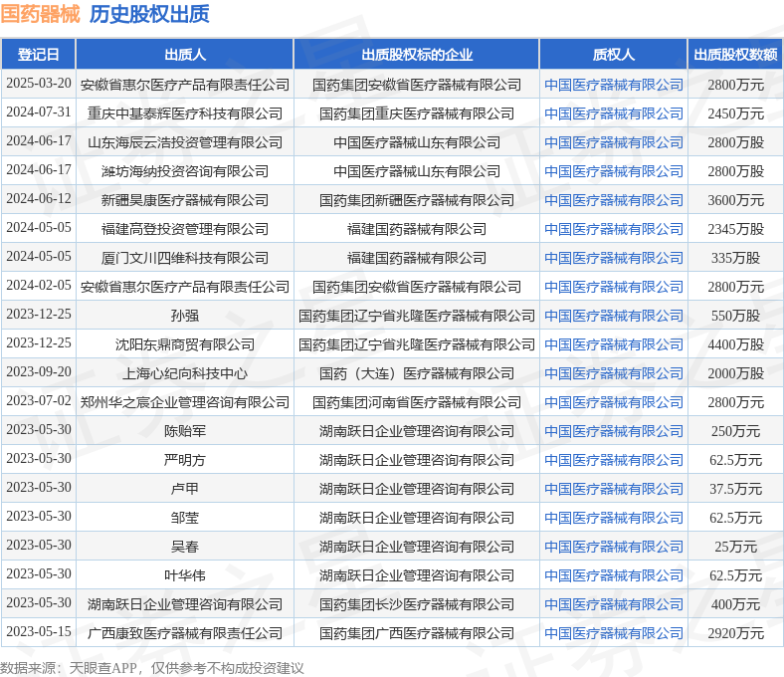Click target company 国药集团河南省医疗器械有限公司
This screenshot has width=784, height=677.
pyautogui.click(x=417, y=402)
